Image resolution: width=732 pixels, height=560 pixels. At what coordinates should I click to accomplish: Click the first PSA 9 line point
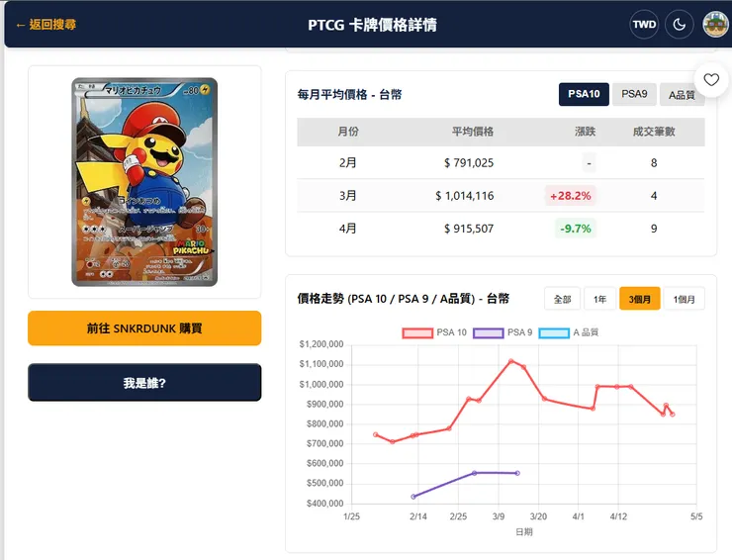(x=413, y=497)
